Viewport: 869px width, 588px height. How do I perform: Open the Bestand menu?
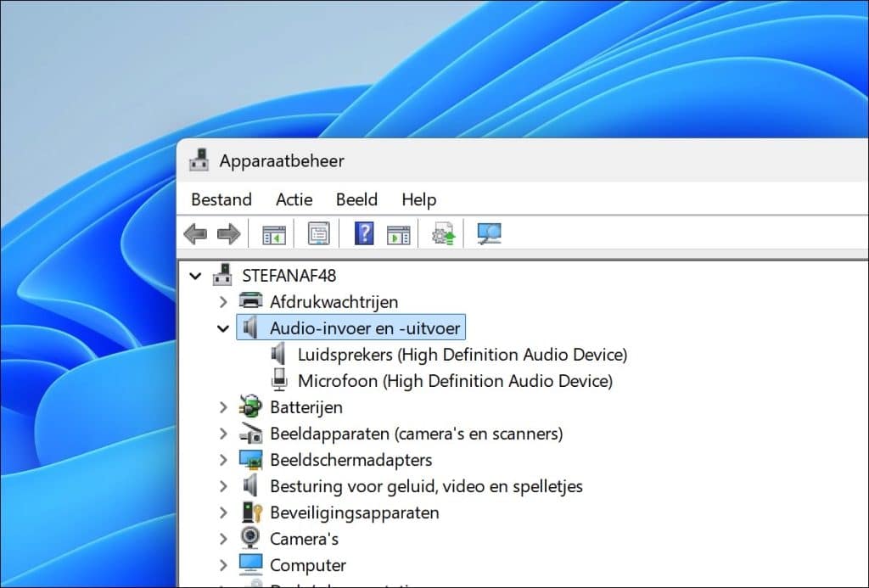(221, 199)
